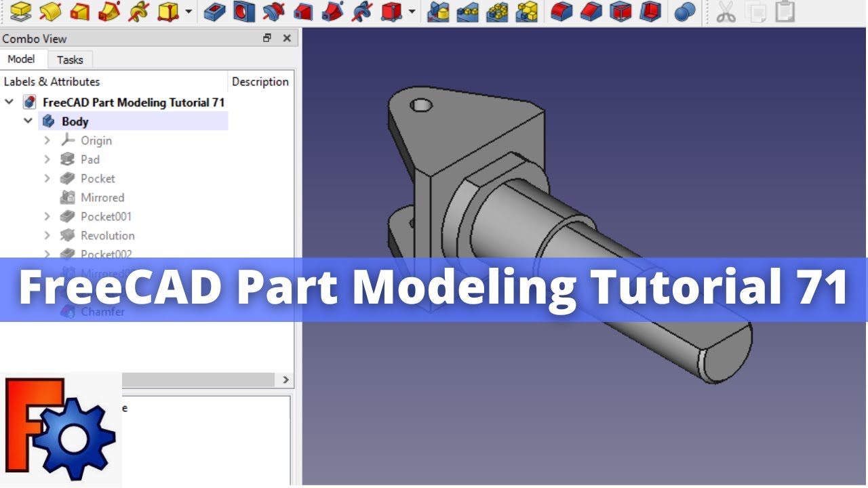Select the Revolution tree item
This screenshot has width=868, height=488.
[x=107, y=235]
